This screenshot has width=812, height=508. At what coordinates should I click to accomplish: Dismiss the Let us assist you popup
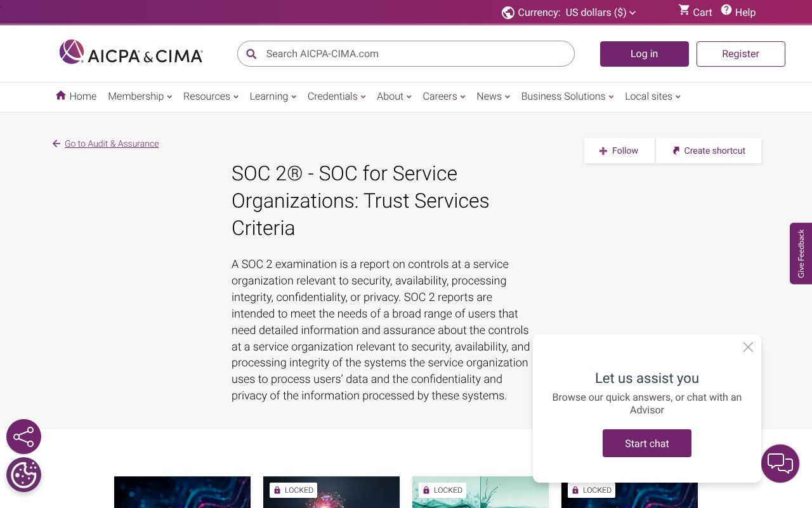747,347
